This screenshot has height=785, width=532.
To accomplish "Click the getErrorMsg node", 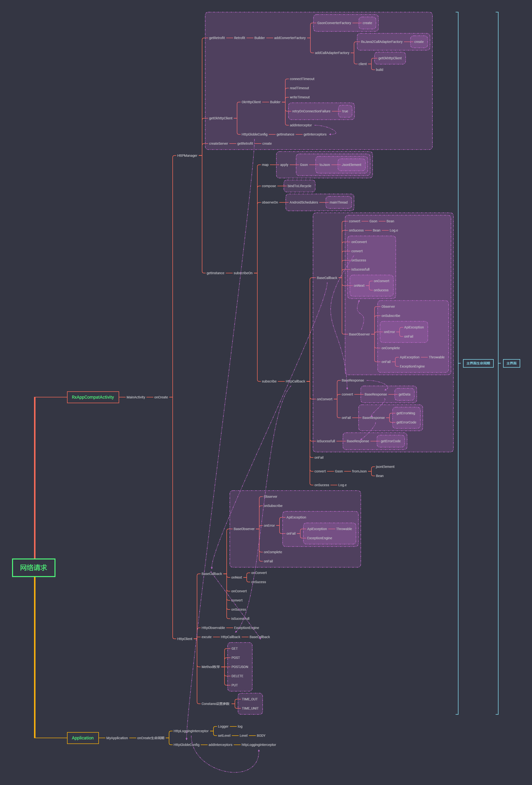I will tap(405, 413).
